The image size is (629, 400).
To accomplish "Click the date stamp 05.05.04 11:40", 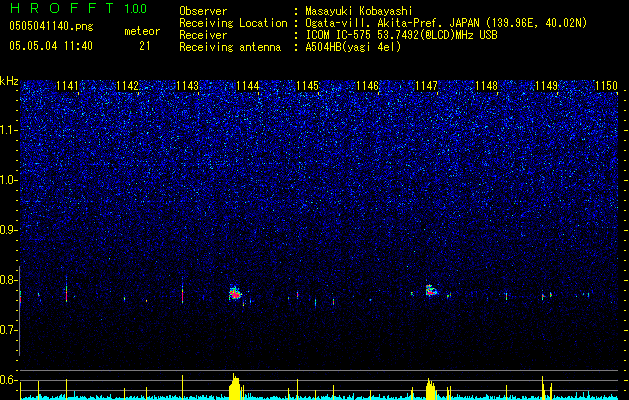I will point(51,46).
